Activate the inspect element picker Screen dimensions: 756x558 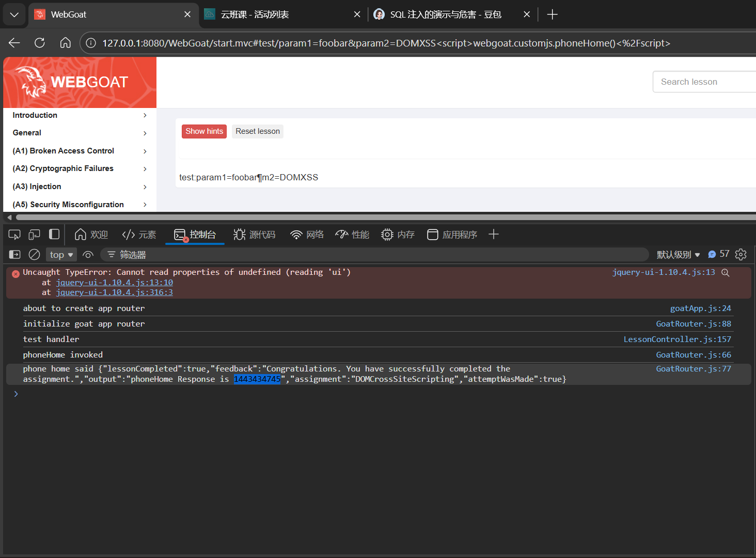pyautogui.click(x=14, y=235)
